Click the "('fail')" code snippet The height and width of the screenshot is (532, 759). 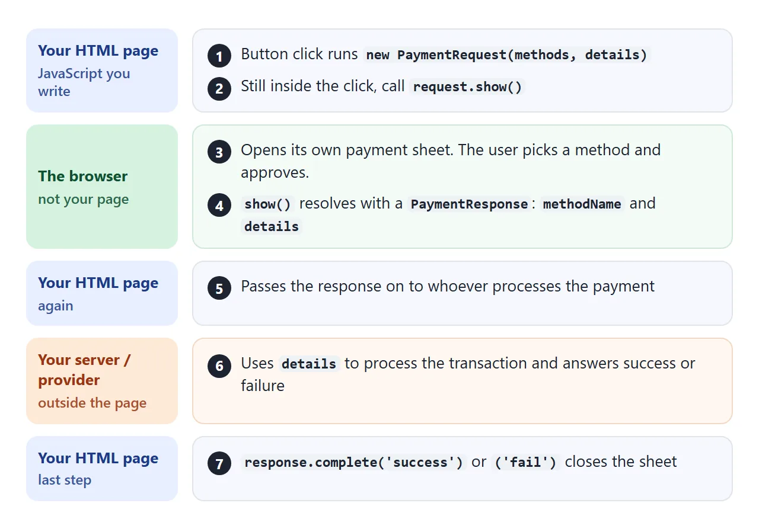point(526,462)
